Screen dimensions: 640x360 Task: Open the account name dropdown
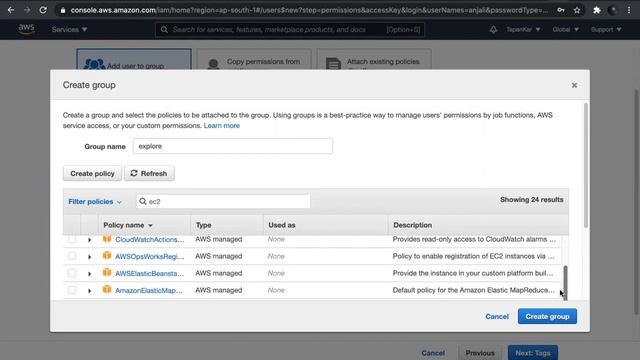523,29
